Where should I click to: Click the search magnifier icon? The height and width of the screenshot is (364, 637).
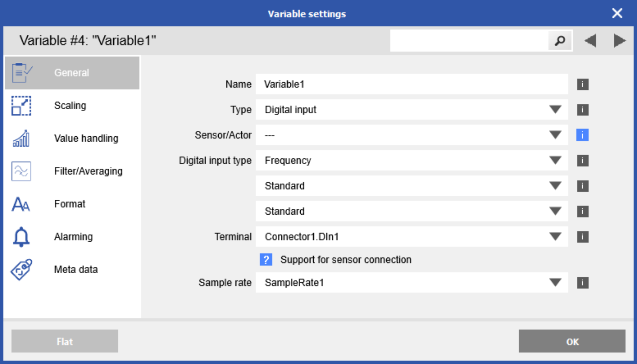559,40
